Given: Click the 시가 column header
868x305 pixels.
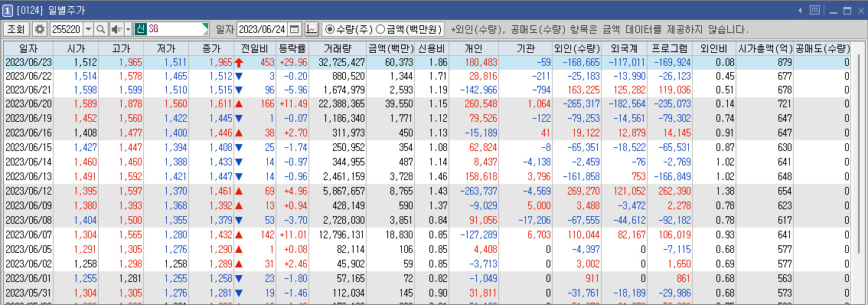Looking at the screenshot, I should click(x=77, y=48).
